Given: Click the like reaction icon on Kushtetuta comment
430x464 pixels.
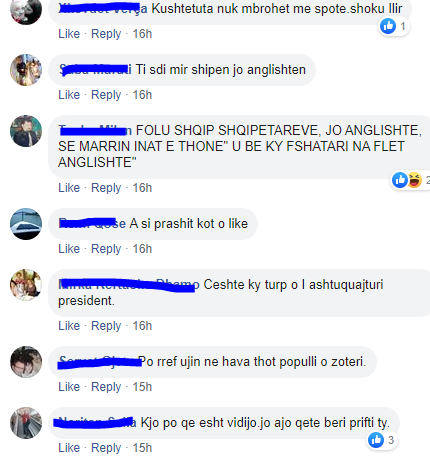Looking at the screenshot, I should tap(388, 26).
